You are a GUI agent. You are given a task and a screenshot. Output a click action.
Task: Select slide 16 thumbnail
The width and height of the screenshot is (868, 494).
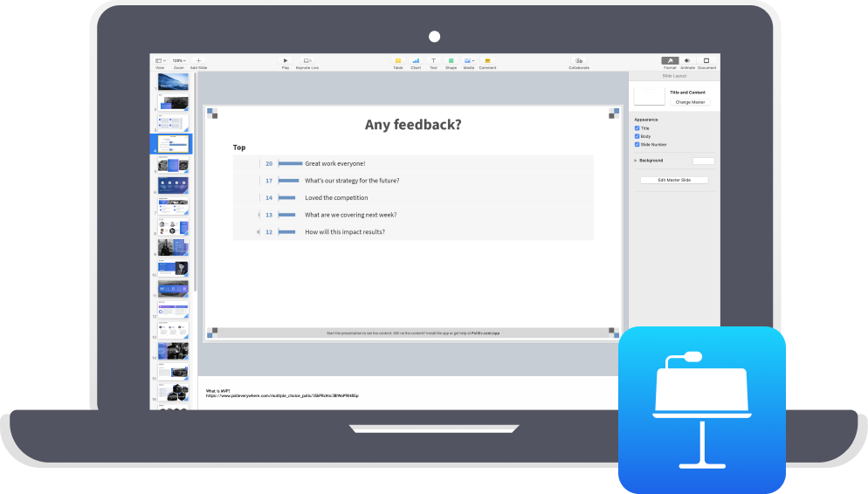tap(173, 393)
